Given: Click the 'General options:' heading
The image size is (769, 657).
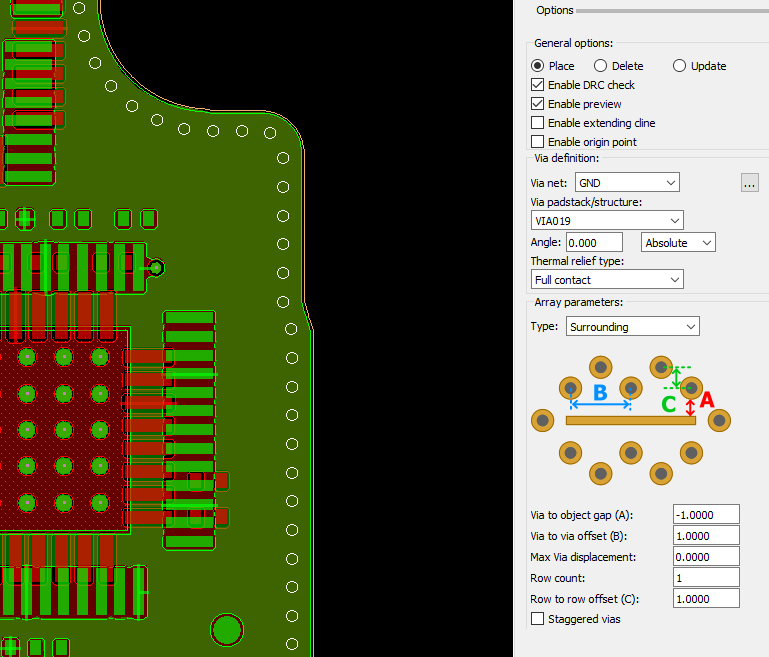Looking at the screenshot, I should tap(574, 43).
